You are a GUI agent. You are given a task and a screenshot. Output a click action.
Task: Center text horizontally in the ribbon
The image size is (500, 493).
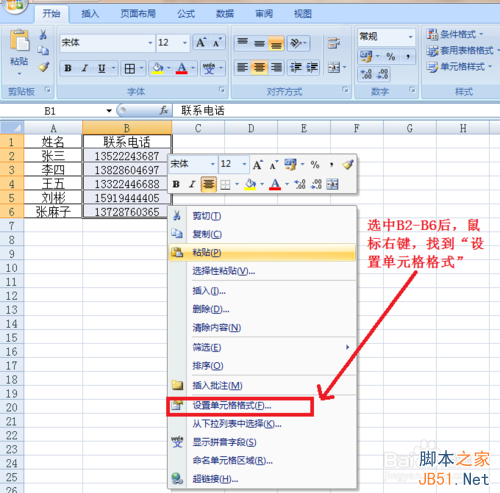(x=259, y=68)
